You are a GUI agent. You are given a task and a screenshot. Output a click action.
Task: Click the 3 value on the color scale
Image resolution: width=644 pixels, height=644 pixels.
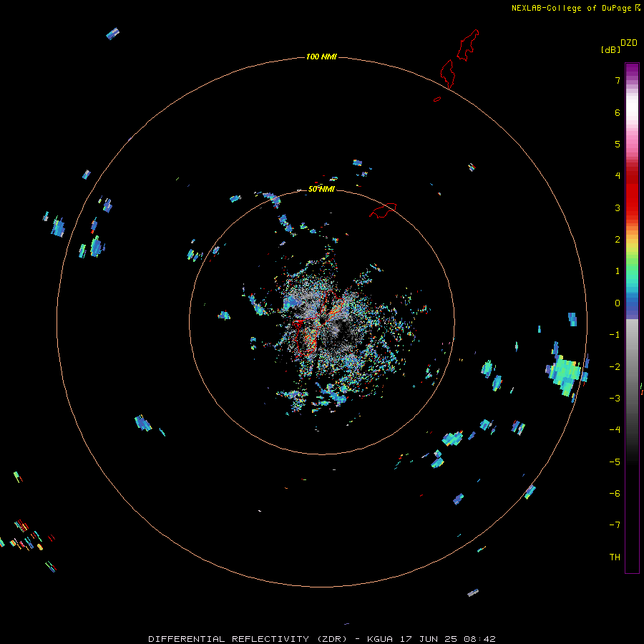(x=618, y=208)
